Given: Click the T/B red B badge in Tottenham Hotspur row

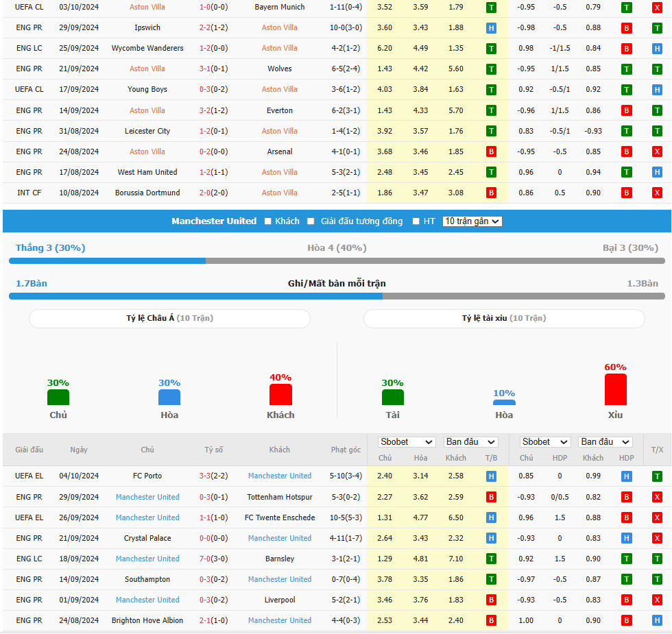Looking at the screenshot, I should (491, 497).
